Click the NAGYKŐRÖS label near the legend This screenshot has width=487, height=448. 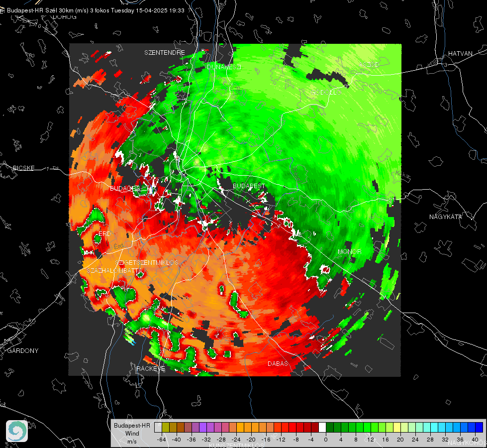tap(467, 443)
